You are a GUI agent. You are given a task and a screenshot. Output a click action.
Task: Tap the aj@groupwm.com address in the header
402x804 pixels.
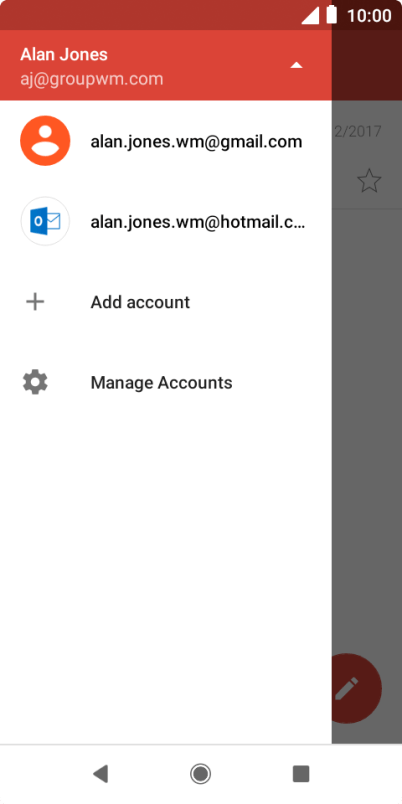pyautogui.click(x=92, y=79)
